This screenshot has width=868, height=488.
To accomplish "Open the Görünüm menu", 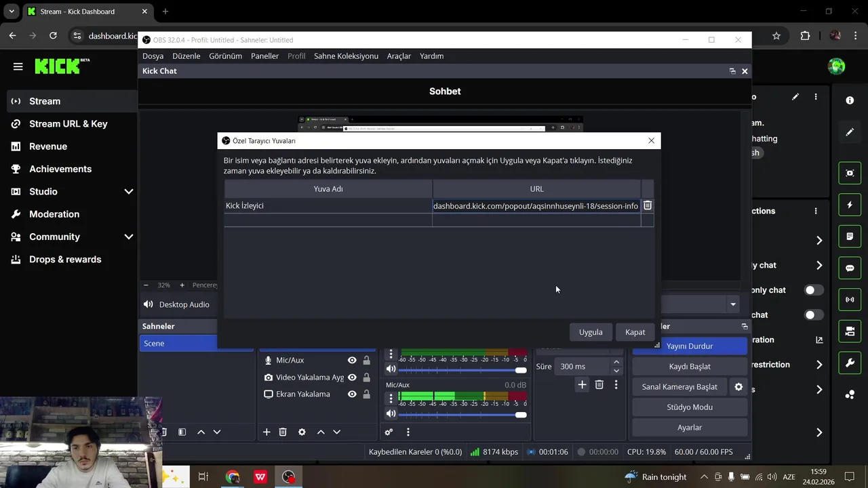I will pos(225,56).
